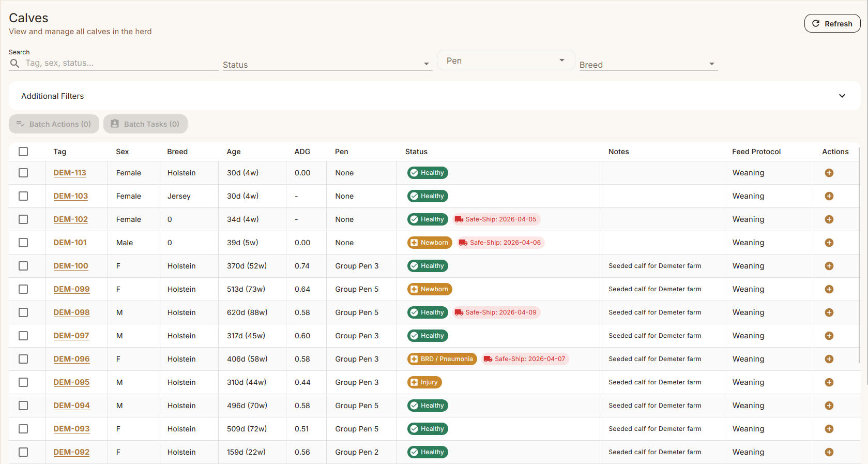Open the Status filter dropdown
This screenshot has height=464, width=868.
(x=327, y=65)
